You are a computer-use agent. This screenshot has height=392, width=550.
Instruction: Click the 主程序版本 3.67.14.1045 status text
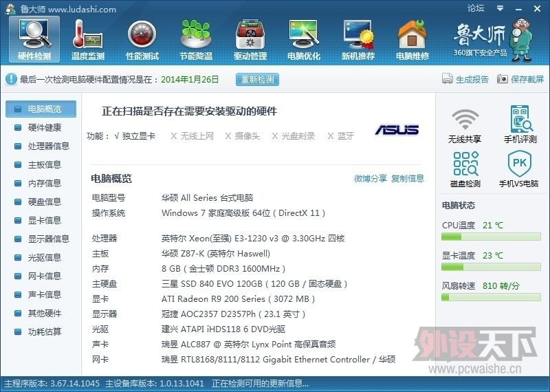pos(52,383)
